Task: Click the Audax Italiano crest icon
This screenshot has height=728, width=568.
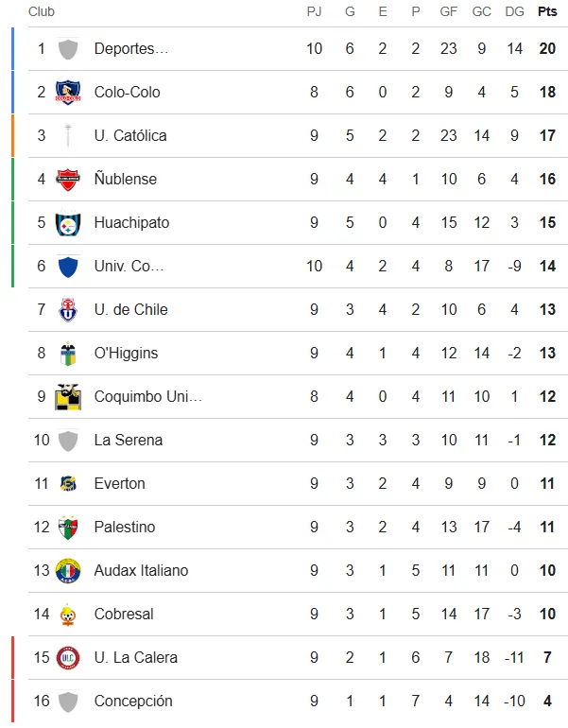Action: coord(67,571)
